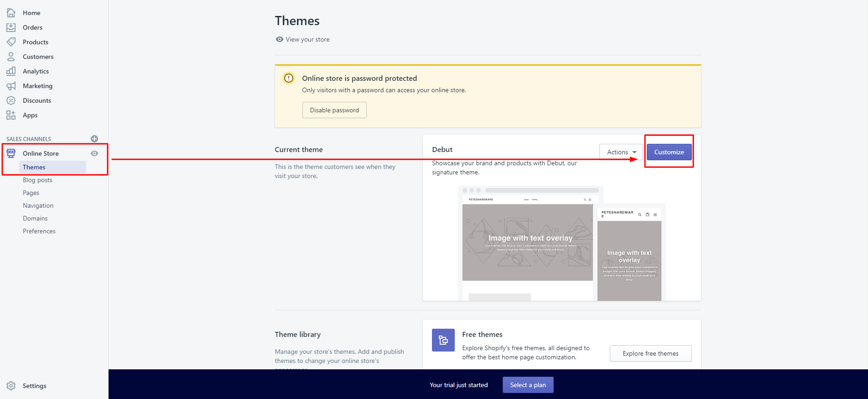
Task: Click the Home house icon
Action: pyautogui.click(x=11, y=13)
